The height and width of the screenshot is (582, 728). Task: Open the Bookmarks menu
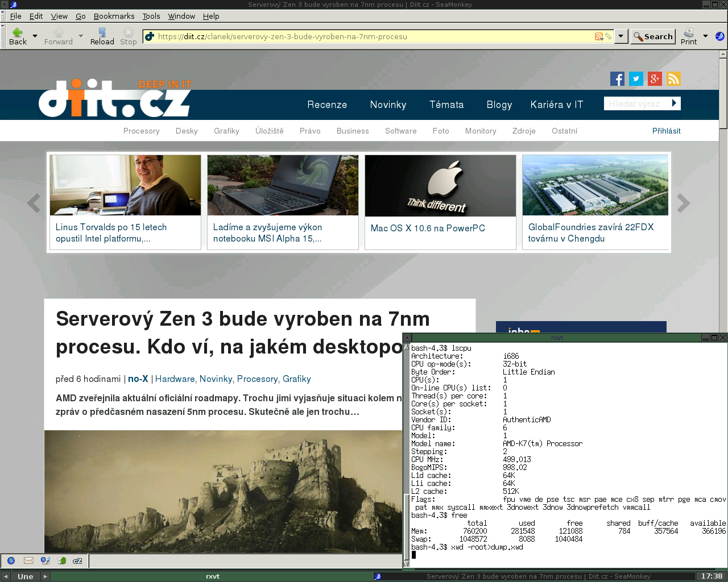coord(114,16)
